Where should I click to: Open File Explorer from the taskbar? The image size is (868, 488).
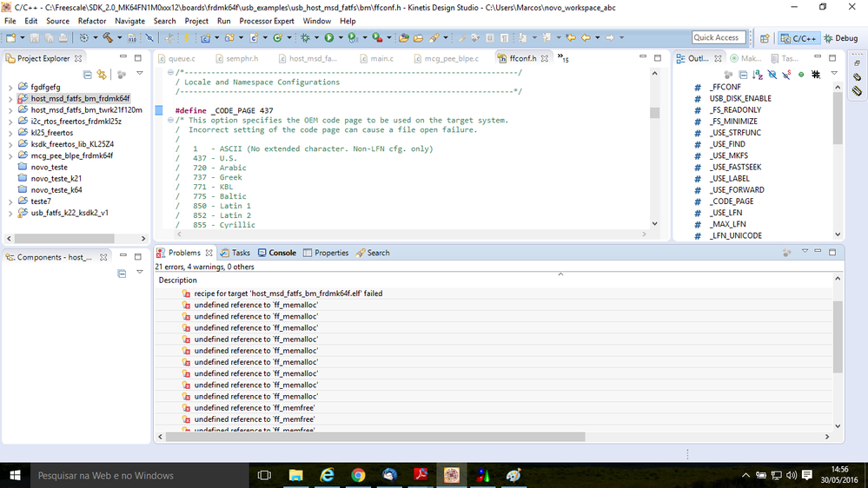(296, 475)
